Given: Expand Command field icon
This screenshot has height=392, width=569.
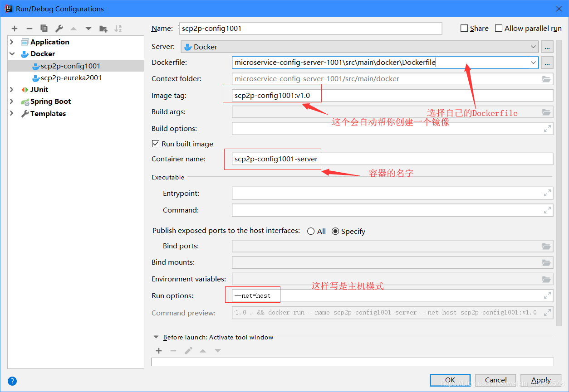Looking at the screenshot, I should 547,210.
